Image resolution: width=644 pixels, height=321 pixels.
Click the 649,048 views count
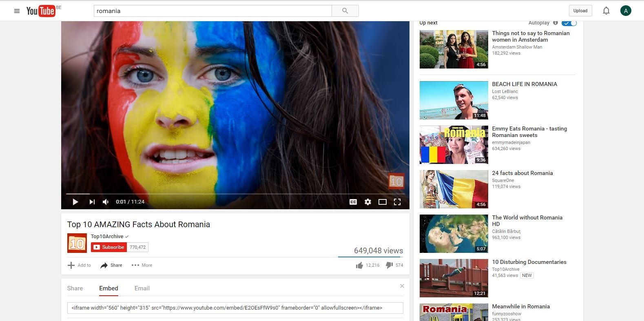click(x=378, y=250)
